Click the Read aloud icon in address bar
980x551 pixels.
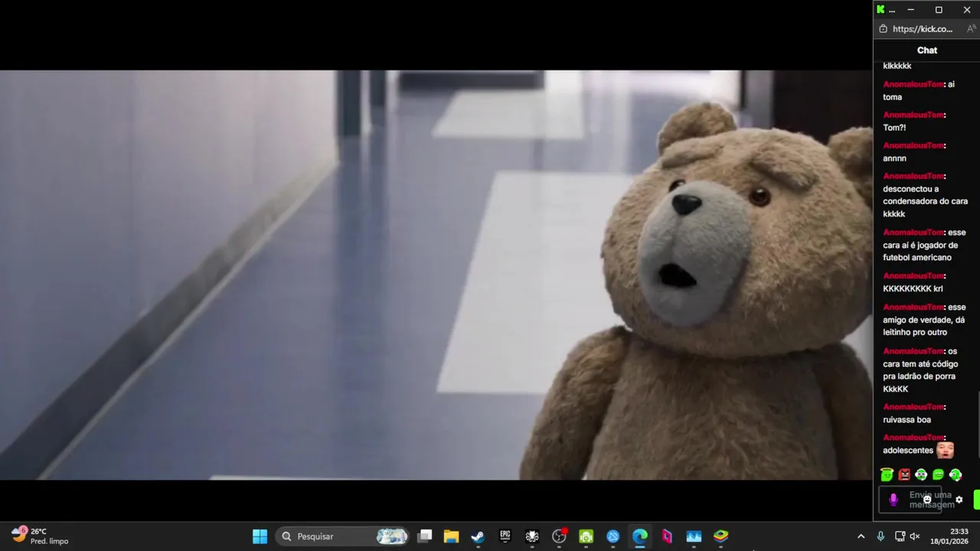(x=971, y=29)
